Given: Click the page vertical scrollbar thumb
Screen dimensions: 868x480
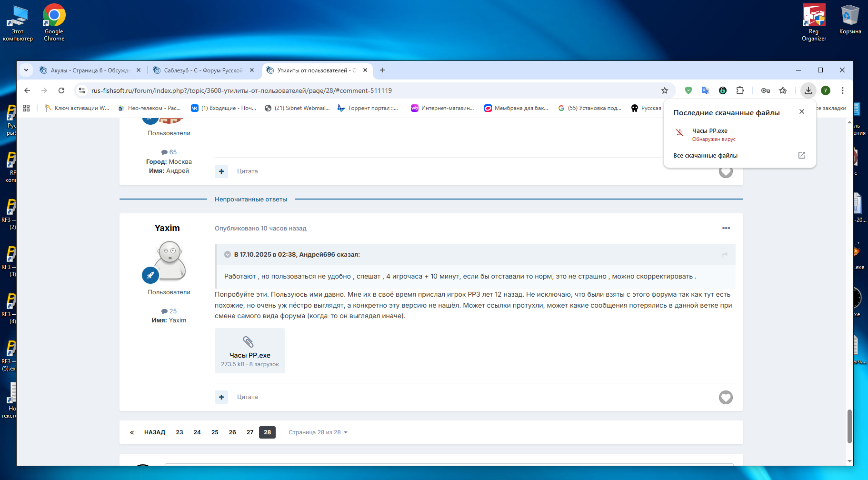Looking at the screenshot, I should coord(849,426).
